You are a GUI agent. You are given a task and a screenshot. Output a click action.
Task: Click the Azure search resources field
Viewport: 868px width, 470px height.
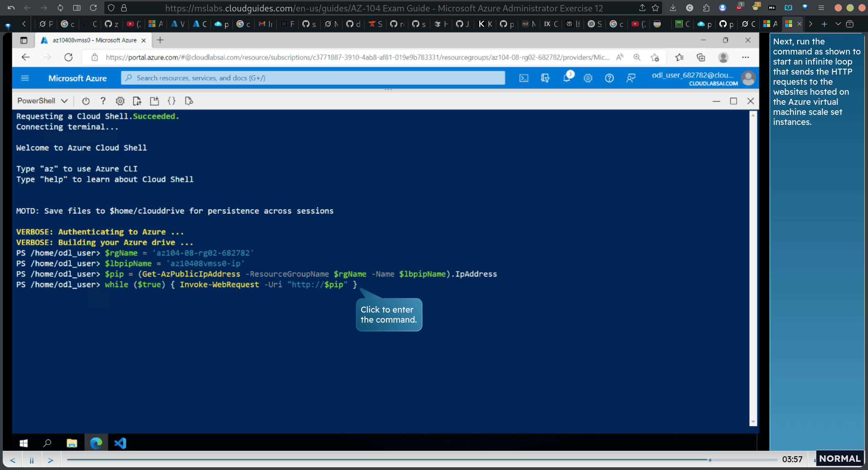pyautogui.click(x=313, y=78)
